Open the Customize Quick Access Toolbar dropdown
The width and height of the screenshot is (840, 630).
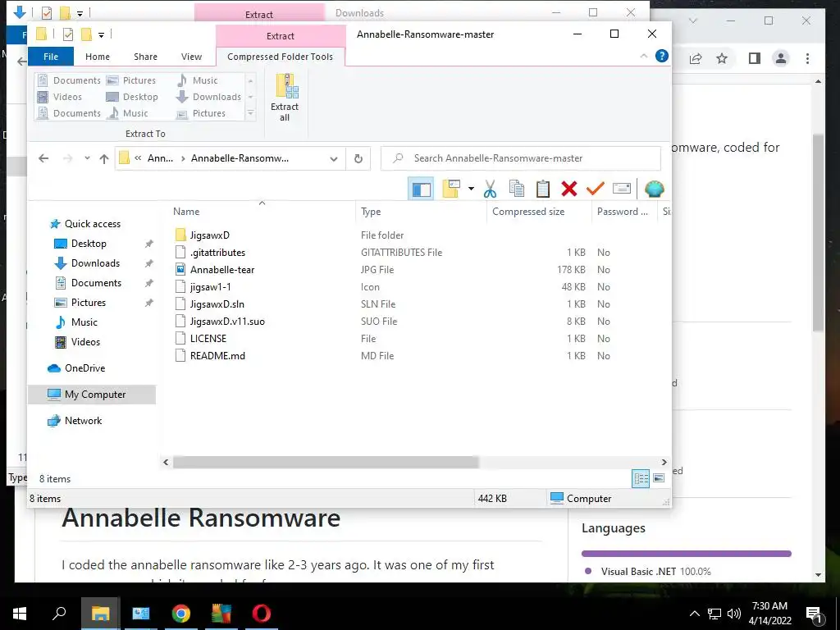tap(101, 35)
